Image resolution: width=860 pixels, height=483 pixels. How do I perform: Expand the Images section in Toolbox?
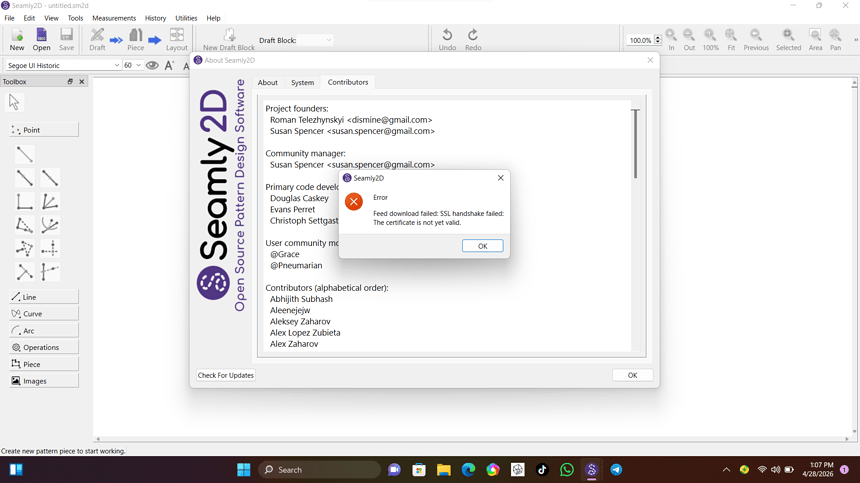click(44, 381)
